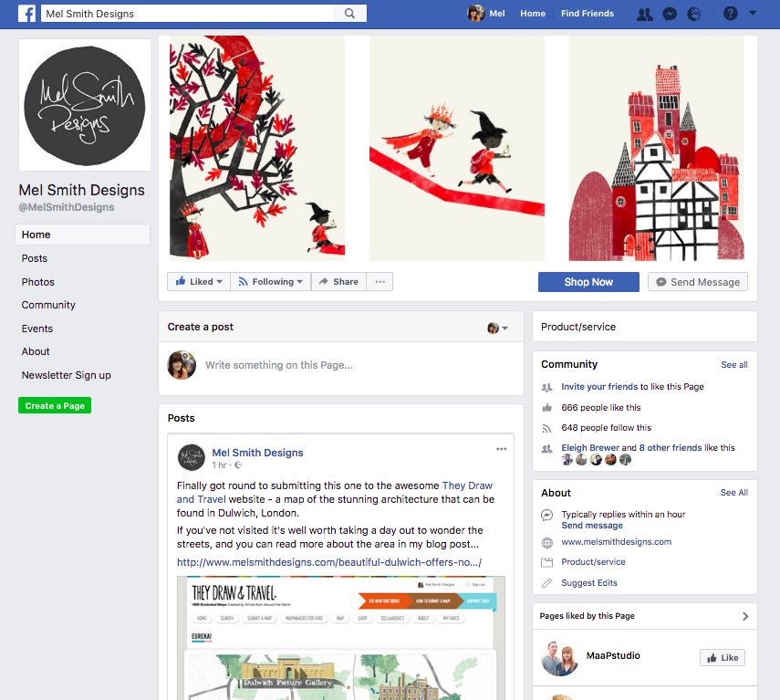The height and width of the screenshot is (700, 780).
Task: Click the public globe icon beside 1 hr
Action: [x=238, y=465]
